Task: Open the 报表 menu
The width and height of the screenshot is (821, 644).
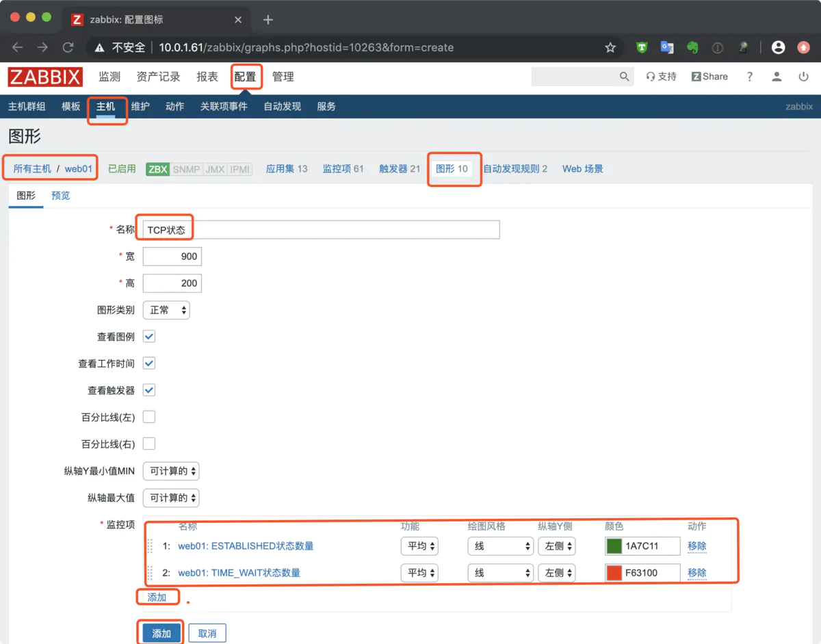Action: pos(207,77)
